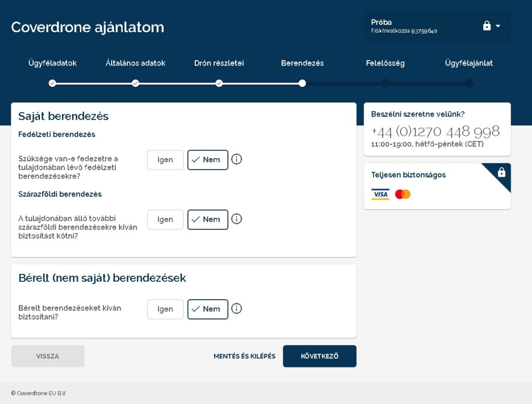This screenshot has height=404, width=532.
Task: Click info icon beside Bérelt berendezések question
Action: point(236,309)
